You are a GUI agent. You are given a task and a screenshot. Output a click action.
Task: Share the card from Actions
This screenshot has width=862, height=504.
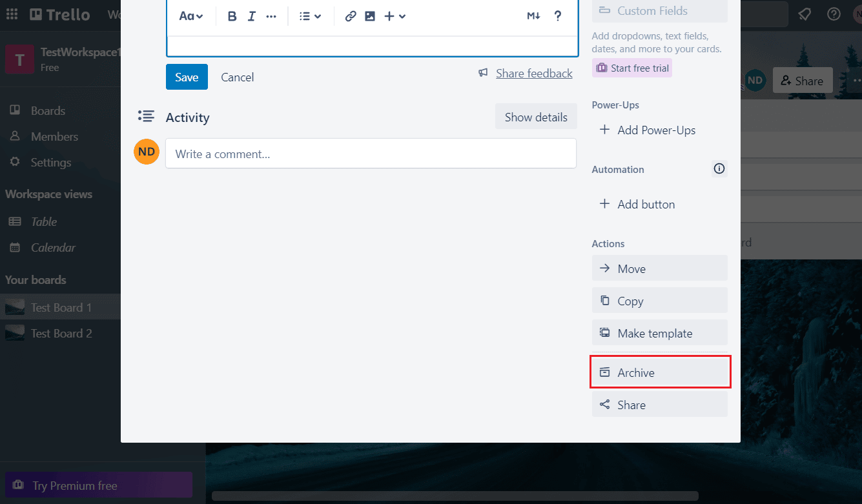659,405
